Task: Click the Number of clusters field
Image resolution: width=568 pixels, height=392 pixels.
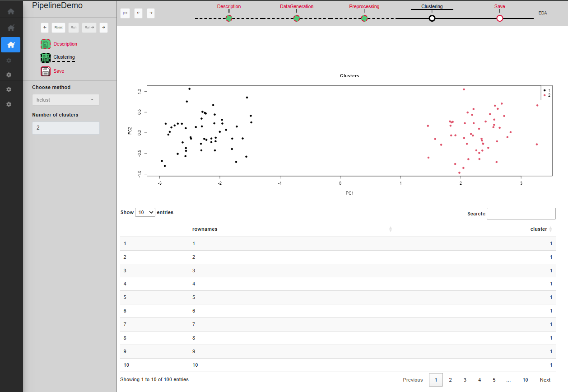Action: click(x=65, y=128)
